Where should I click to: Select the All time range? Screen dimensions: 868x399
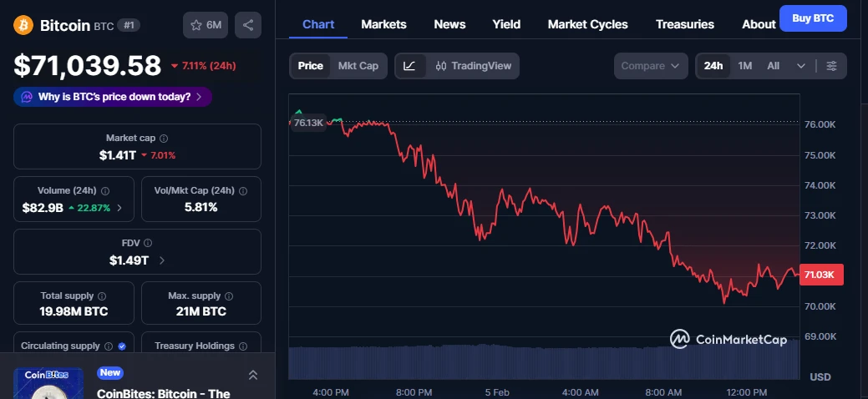774,66
